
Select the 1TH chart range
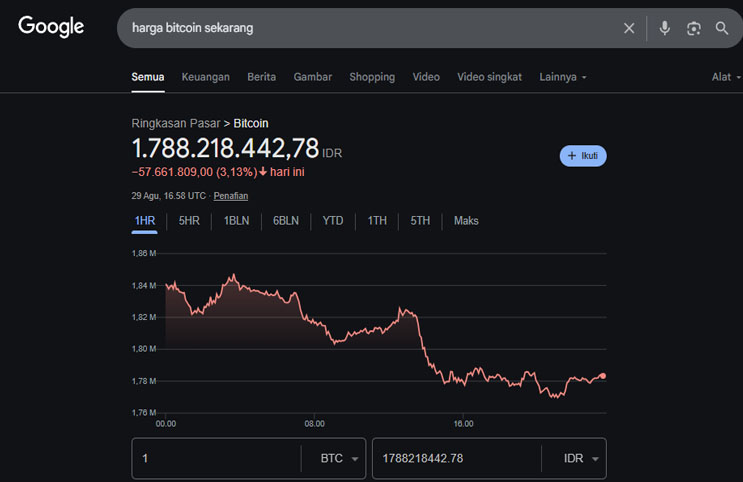click(x=377, y=221)
